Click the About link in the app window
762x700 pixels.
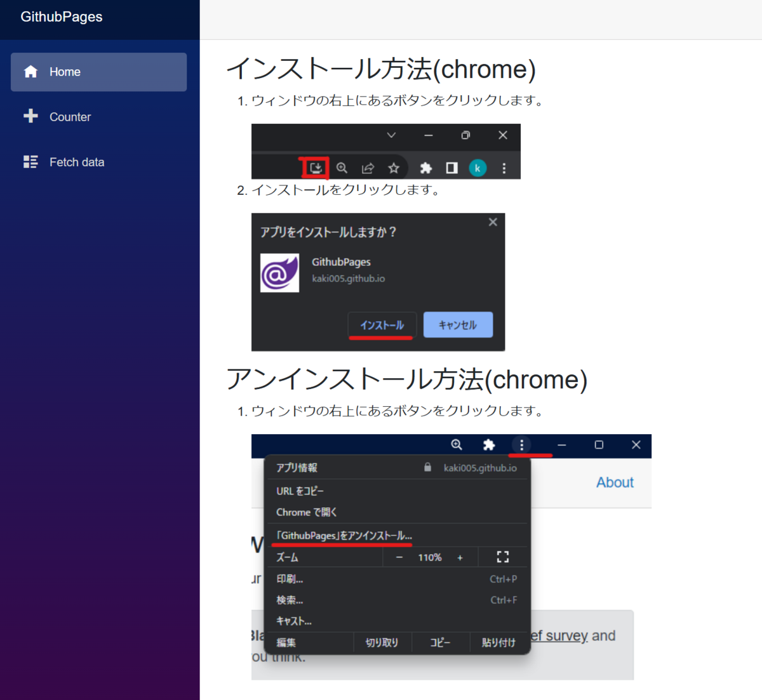615,482
